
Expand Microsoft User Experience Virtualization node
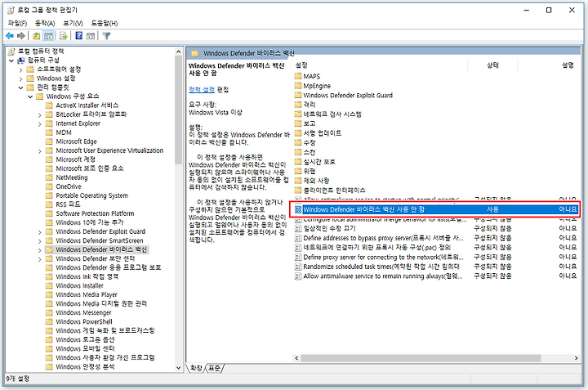(x=40, y=150)
